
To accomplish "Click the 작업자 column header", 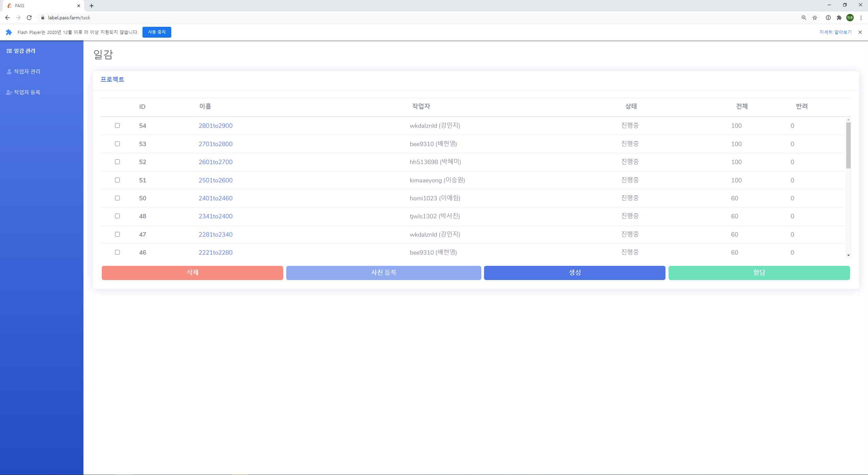I will pos(421,106).
